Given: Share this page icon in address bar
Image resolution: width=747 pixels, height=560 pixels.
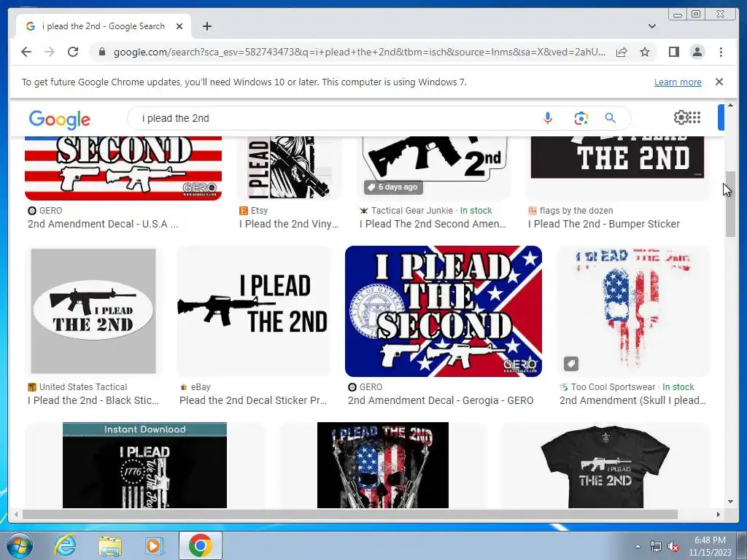Looking at the screenshot, I should pos(622,52).
